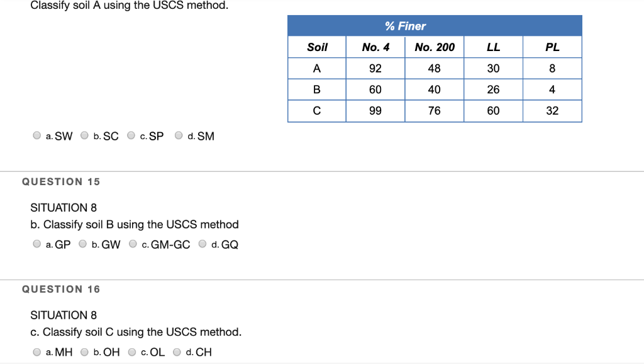Pick answer a. MH for Question 16
This screenshot has height=364, width=644.
[36, 351]
